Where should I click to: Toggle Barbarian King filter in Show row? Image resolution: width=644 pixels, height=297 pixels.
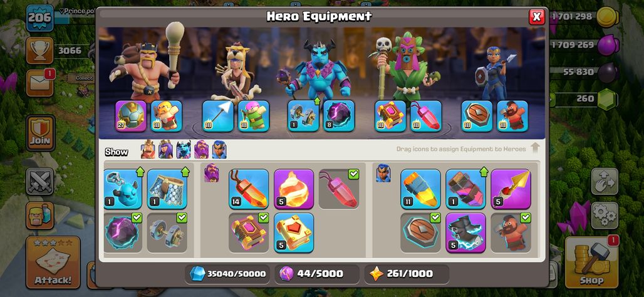point(148,150)
